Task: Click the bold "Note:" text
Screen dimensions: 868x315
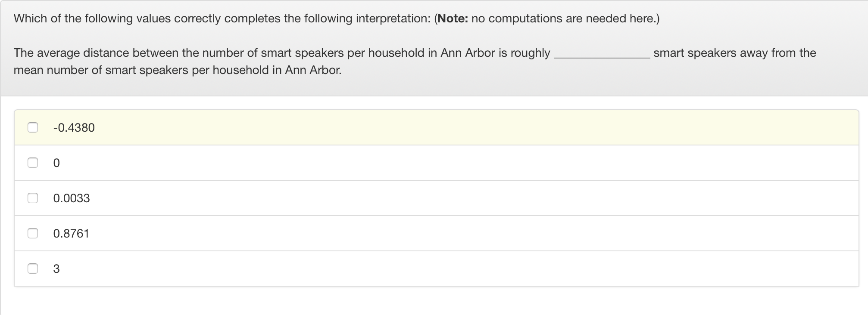Action: [453, 19]
